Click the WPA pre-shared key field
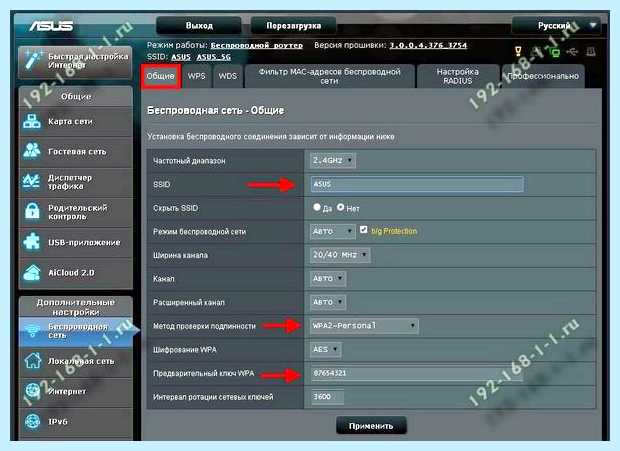 tap(417, 373)
